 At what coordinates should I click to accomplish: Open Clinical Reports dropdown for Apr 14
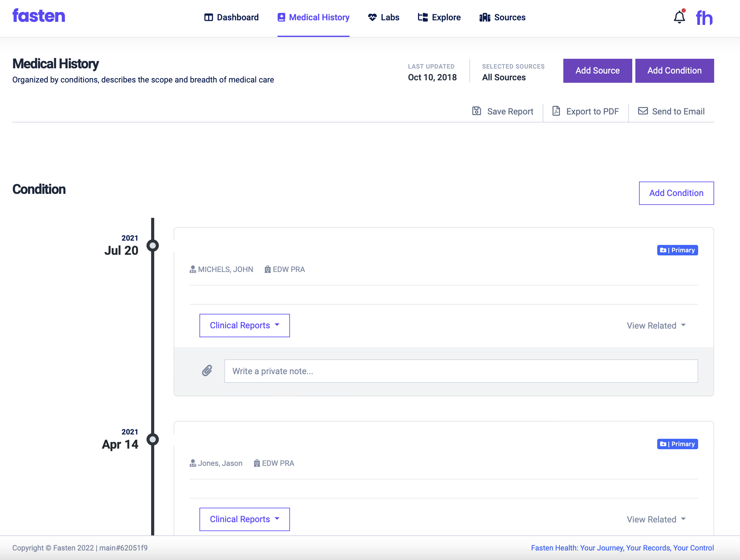coord(244,519)
